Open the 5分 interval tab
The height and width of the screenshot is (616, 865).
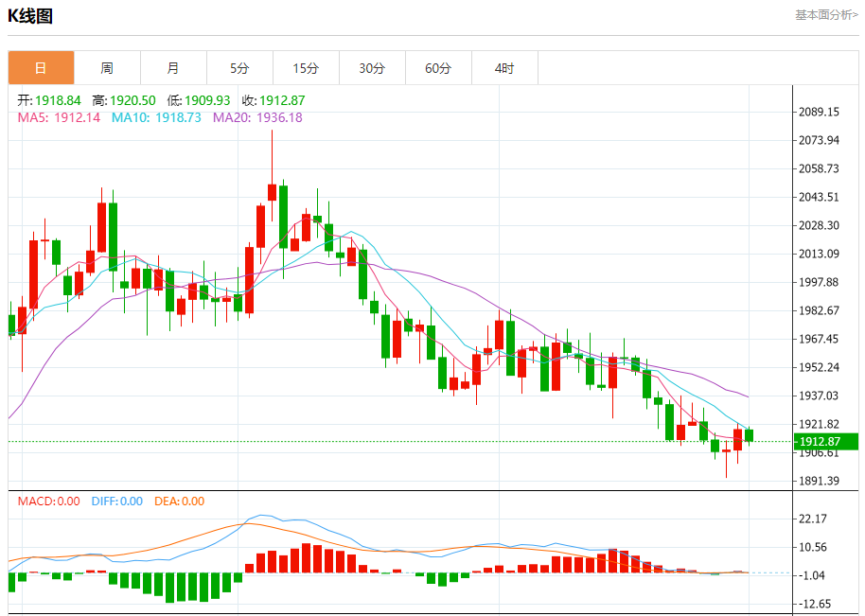click(239, 68)
